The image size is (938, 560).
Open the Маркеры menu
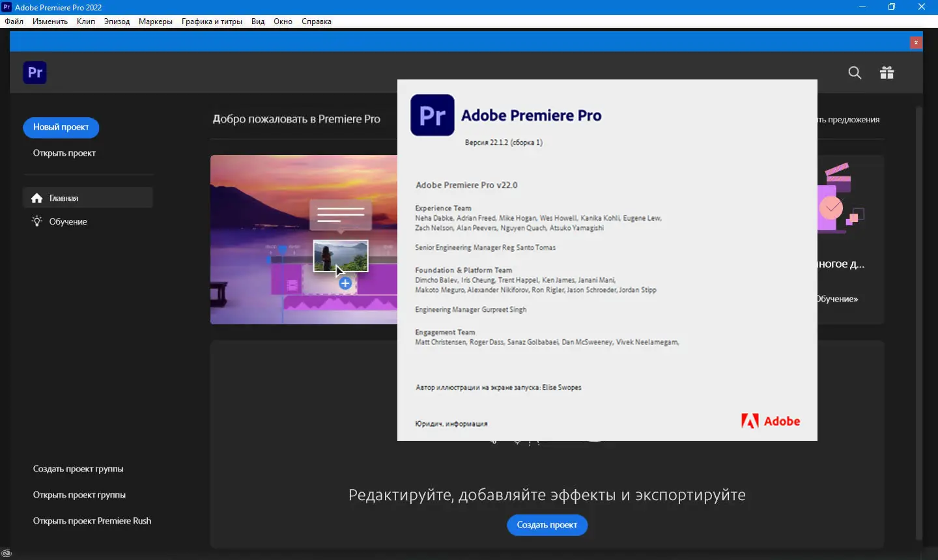156,21
